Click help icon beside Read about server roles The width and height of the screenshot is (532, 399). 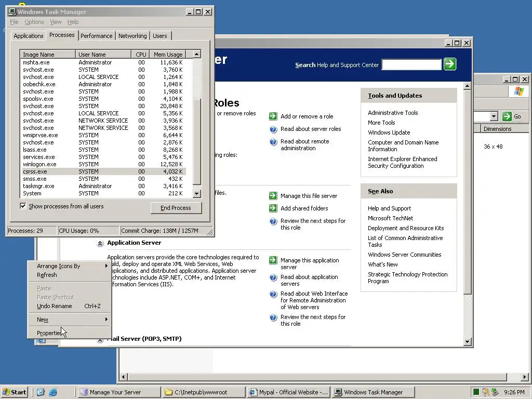[x=273, y=129]
